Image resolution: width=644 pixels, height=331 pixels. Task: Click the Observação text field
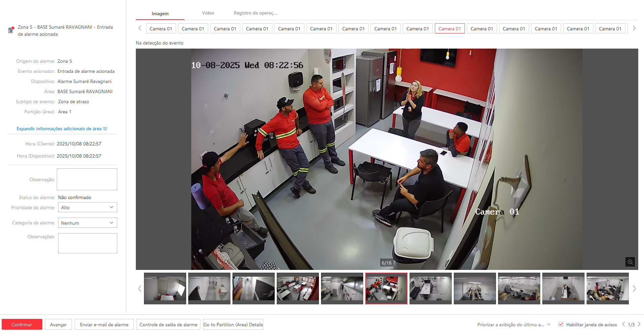click(x=87, y=180)
